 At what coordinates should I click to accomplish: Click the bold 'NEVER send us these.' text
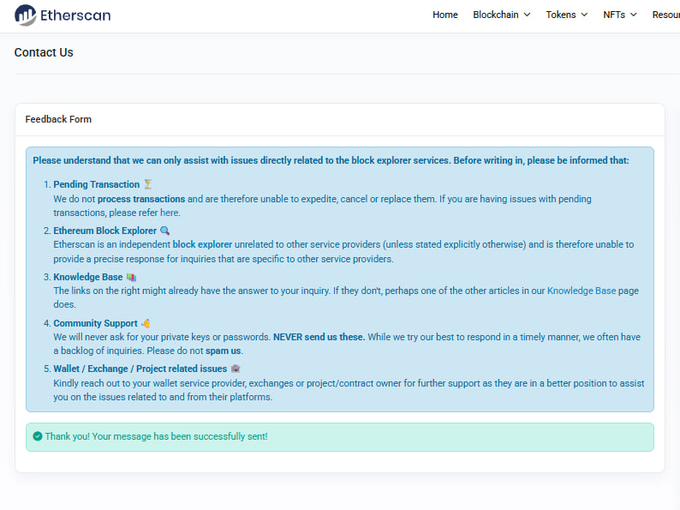(x=319, y=337)
